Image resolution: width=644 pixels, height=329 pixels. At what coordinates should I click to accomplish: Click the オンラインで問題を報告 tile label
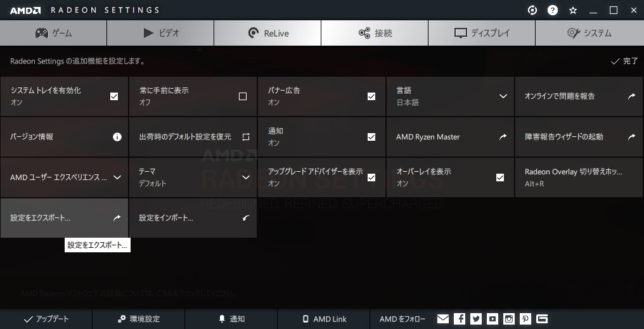[560, 96]
